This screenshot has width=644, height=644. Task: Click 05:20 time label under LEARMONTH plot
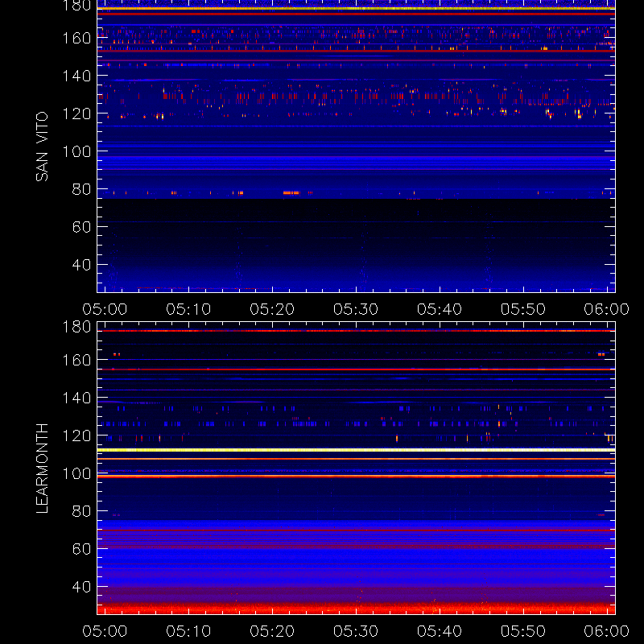[272, 631]
